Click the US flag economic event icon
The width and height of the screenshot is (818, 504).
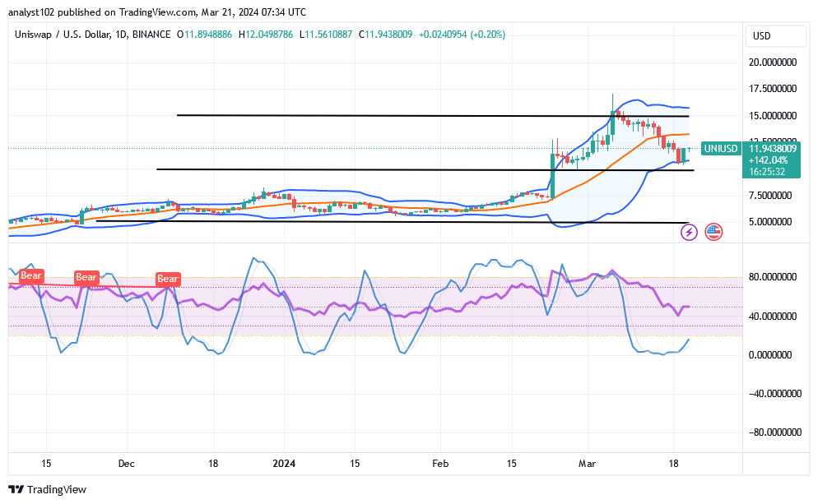pos(713,232)
